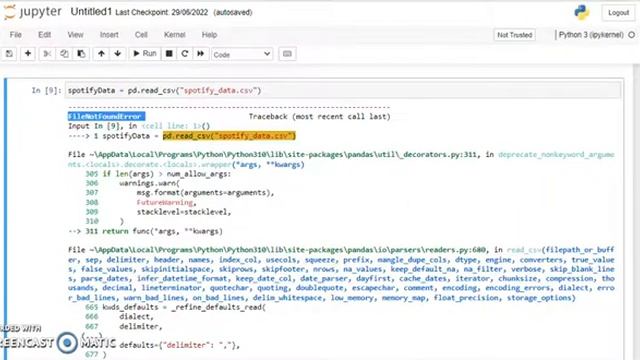The height and width of the screenshot is (360, 640).
Task: Move selected cell down arrow
Action: [118, 54]
